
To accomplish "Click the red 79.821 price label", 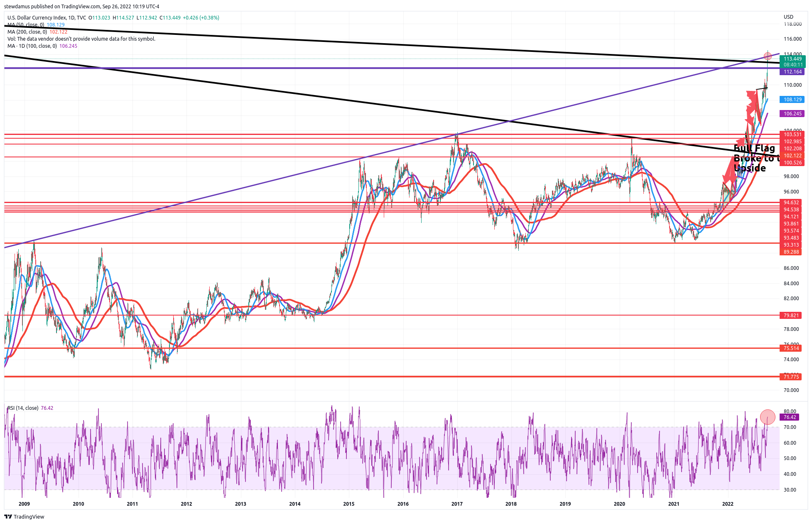I will pyautogui.click(x=791, y=316).
